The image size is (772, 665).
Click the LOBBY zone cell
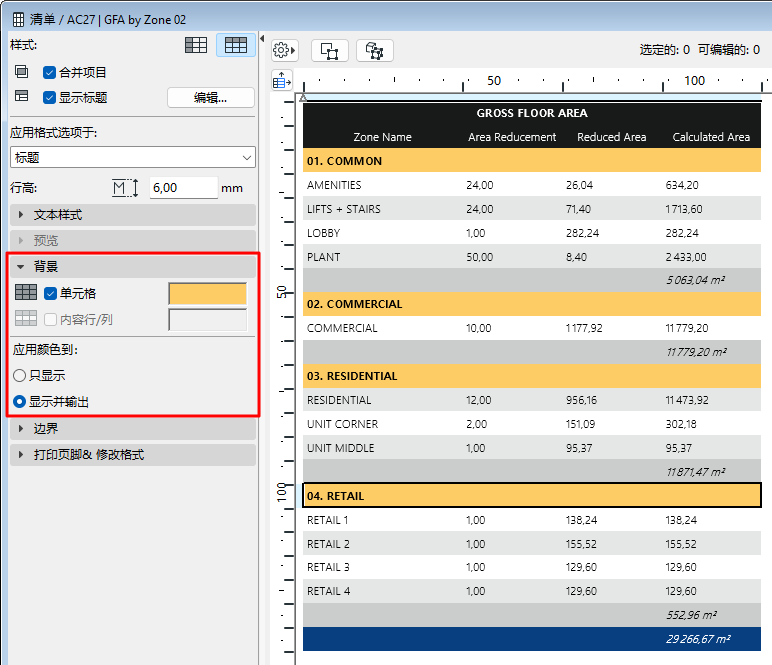click(x=323, y=232)
